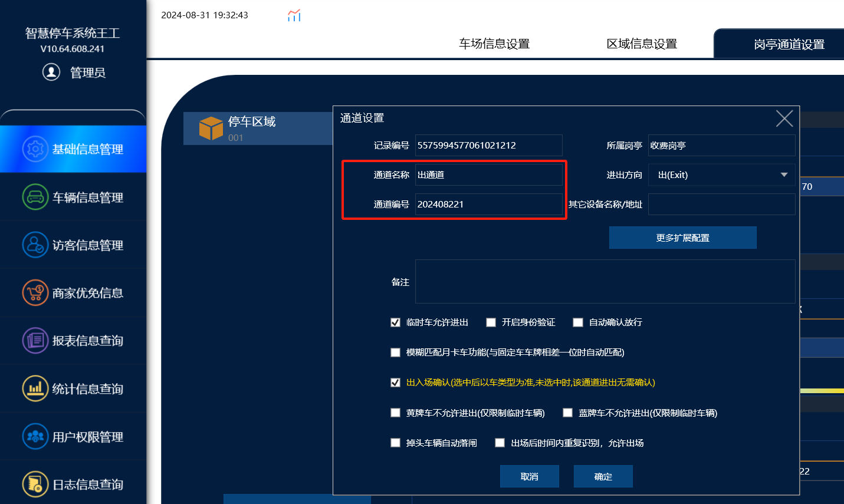Click the 车辆信息管理 car icon

[x=35, y=197]
